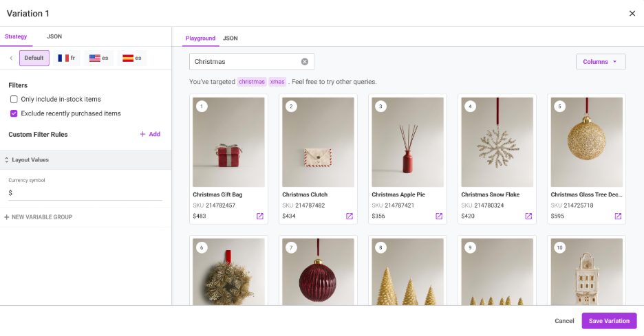Click SKU 214782457
Viewport: 644px width, 336px height.
tap(214, 205)
